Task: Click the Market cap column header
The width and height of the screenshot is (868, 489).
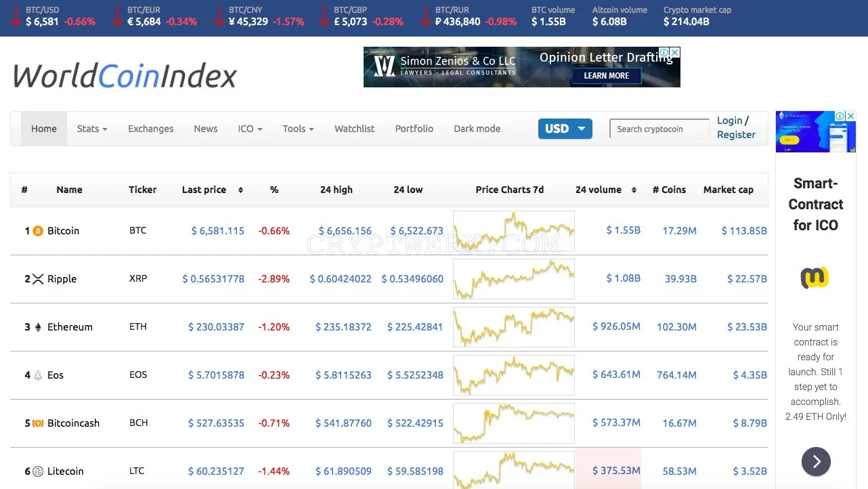Action: (x=729, y=190)
